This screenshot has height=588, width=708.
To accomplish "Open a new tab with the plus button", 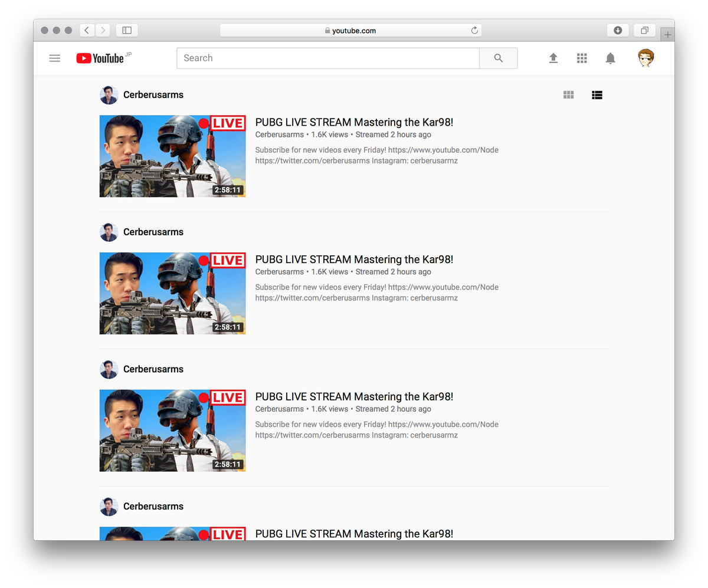I will click(x=667, y=35).
